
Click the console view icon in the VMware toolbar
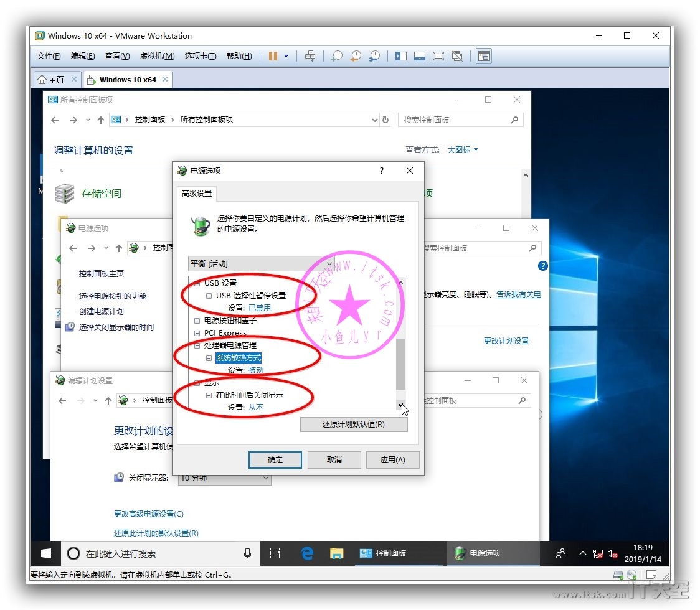(484, 56)
